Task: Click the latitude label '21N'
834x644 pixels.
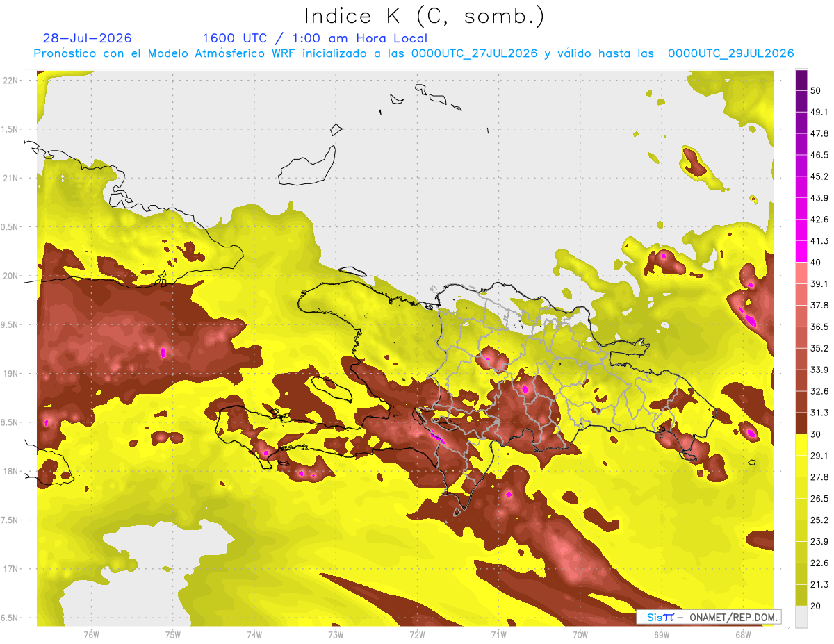Action: (10, 178)
